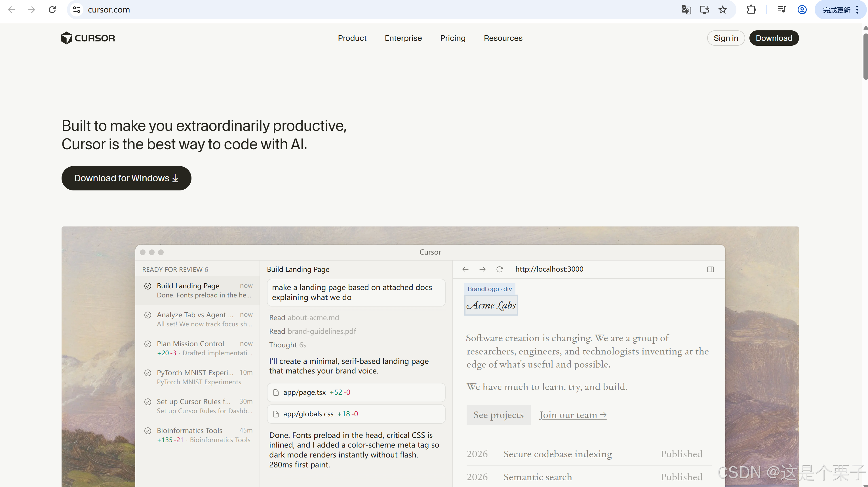Toggle the preview side panel icon
Viewport: 868px width, 487px height.
[x=710, y=269]
